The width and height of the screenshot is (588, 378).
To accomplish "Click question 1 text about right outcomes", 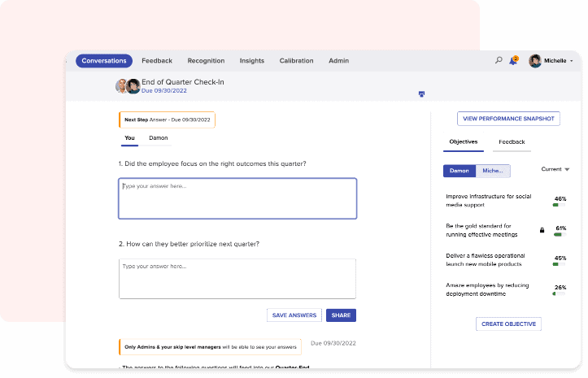I will tap(212, 164).
